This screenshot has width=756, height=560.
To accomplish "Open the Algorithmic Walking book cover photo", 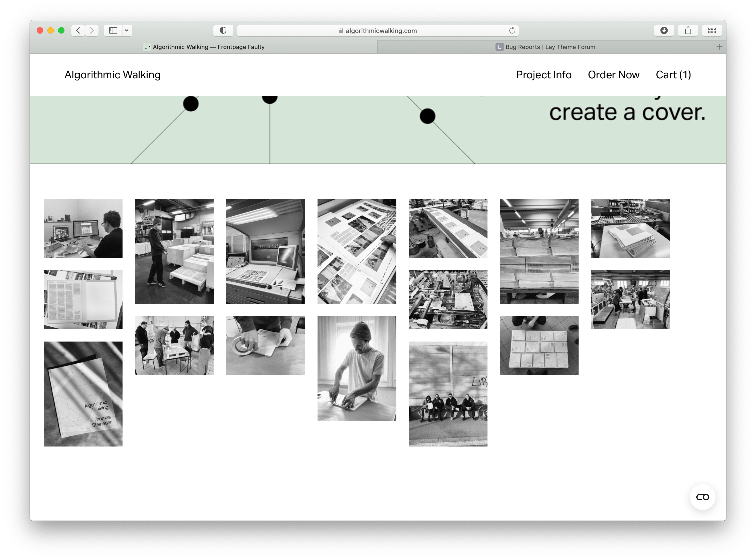I will click(x=83, y=394).
